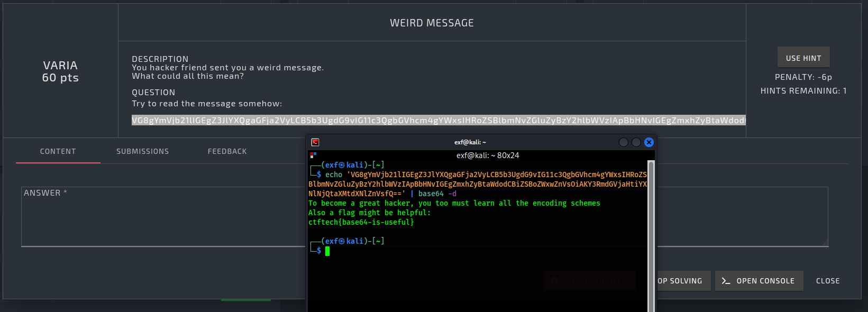Open the Feedback tab
This screenshot has height=312, width=868.
(227, 151)
